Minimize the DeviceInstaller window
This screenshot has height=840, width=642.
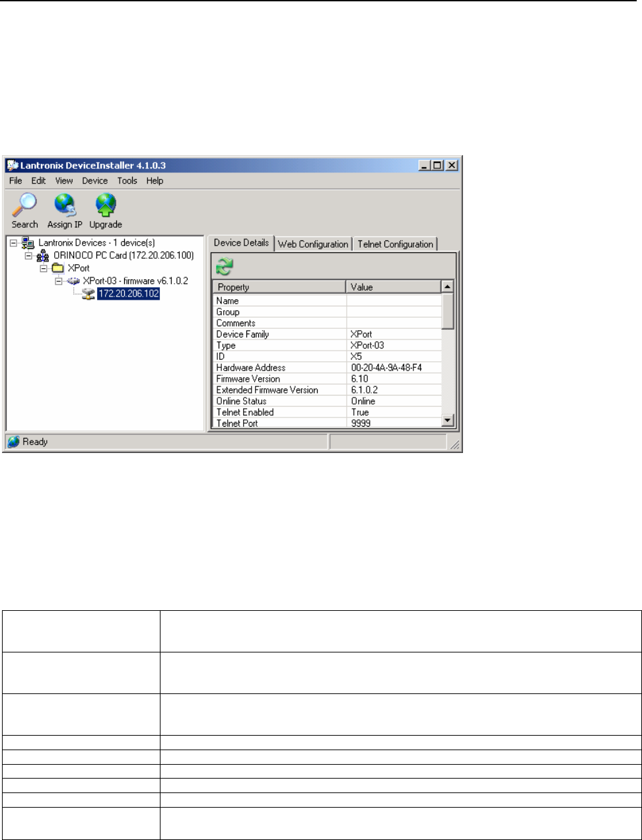point(425,166)
